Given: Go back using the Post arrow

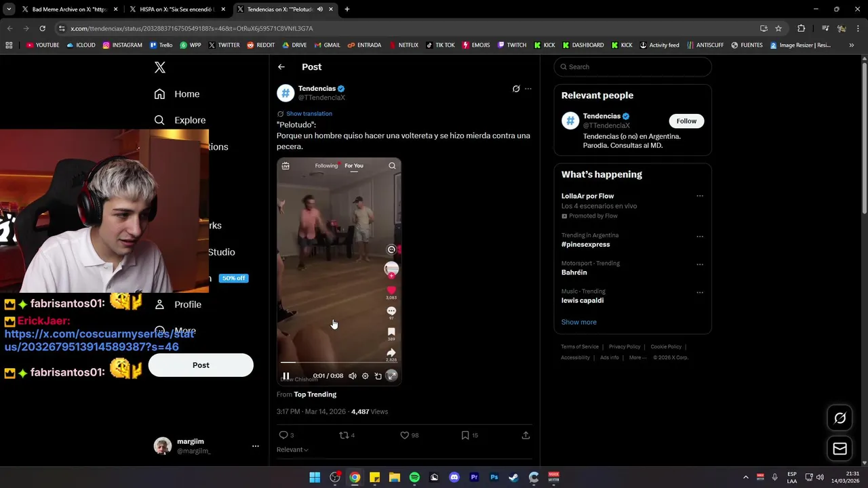Looking at the screenshot, I should tap(281, 67).
